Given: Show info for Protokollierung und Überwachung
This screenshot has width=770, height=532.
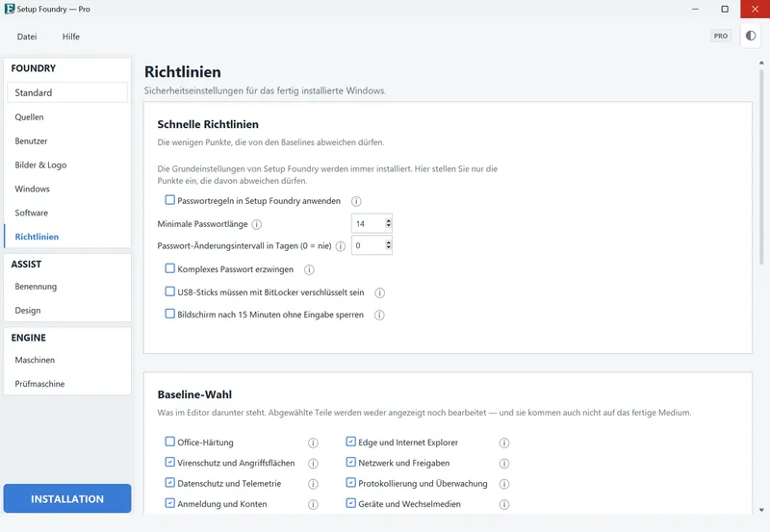Looking at the screenshot, I should tap(503, 484).
